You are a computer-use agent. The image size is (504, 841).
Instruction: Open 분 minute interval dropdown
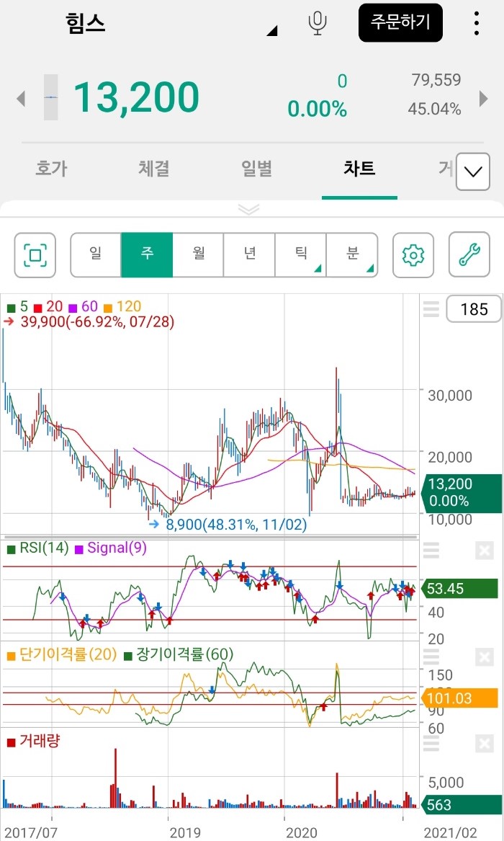[x=352, y=255]
